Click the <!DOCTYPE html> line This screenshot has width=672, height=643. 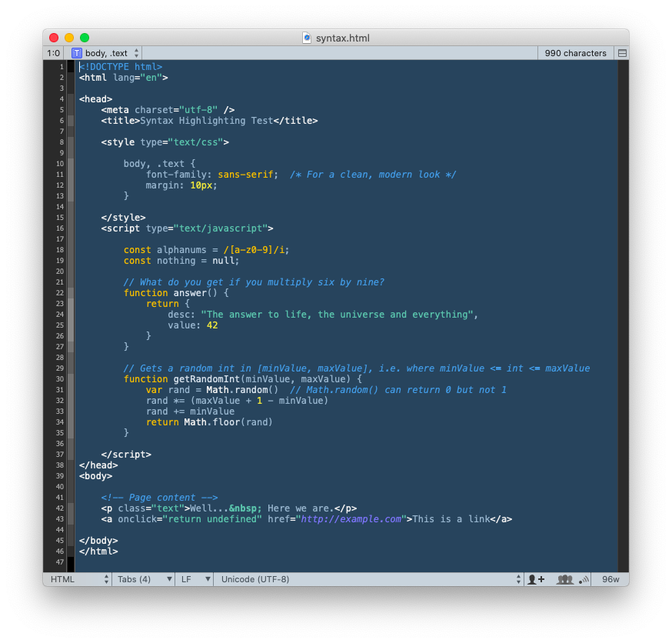(121, 67)
